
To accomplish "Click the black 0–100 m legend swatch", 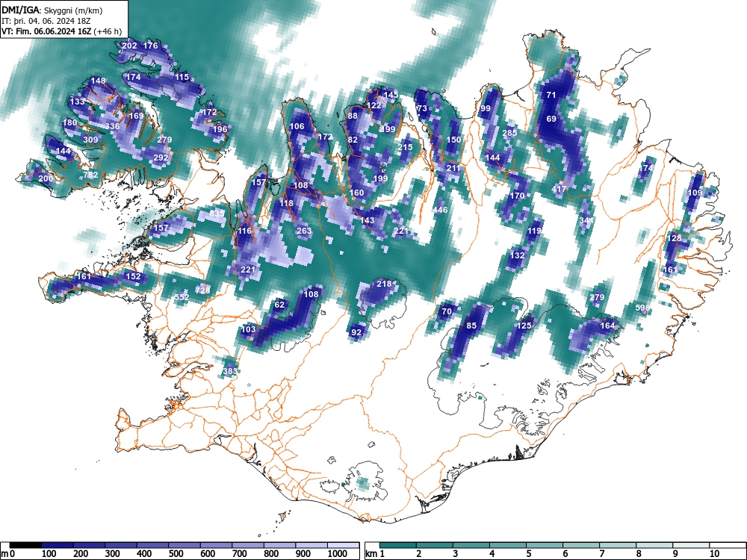I will (25, 545).
